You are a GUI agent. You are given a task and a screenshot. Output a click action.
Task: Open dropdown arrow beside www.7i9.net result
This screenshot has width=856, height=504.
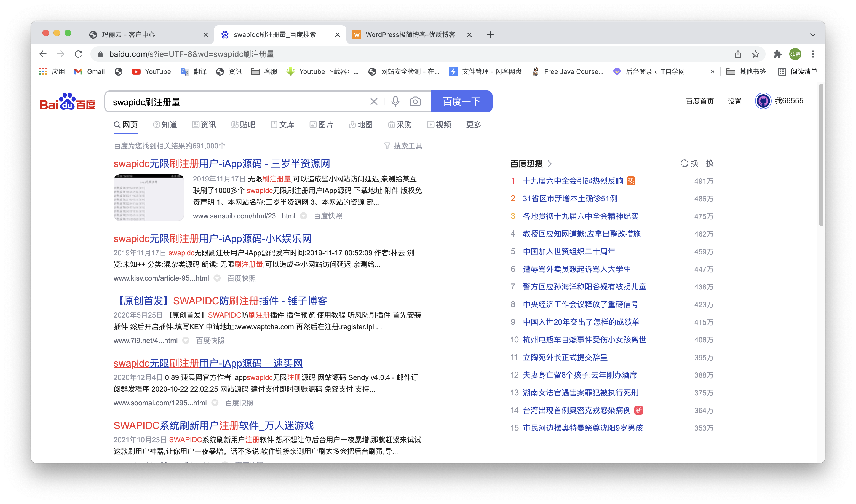[186, 340]
